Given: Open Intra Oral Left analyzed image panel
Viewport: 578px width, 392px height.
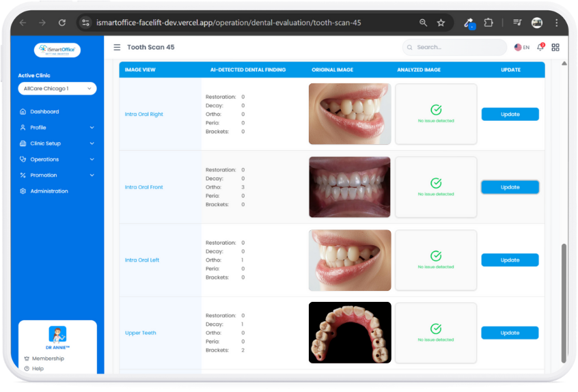Looking at the screenshot, I should [x=436, y=260].
